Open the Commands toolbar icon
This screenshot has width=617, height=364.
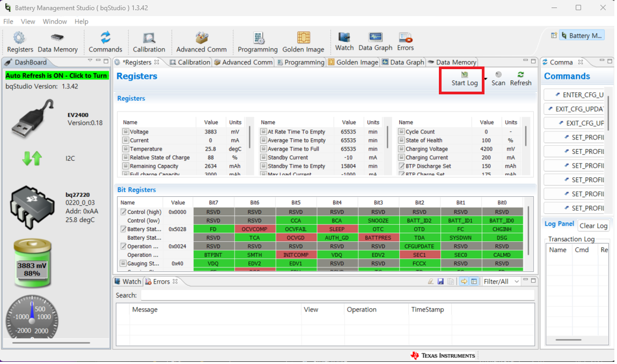click(105, 42)
